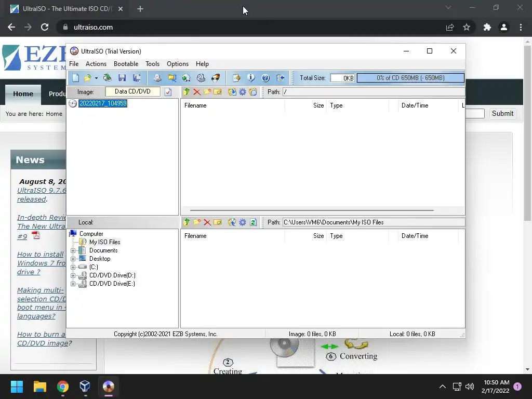The image size is (532, 399).
Task: Click the info 'i' bubble toolbar icon
Action: [x=251, y=78]
